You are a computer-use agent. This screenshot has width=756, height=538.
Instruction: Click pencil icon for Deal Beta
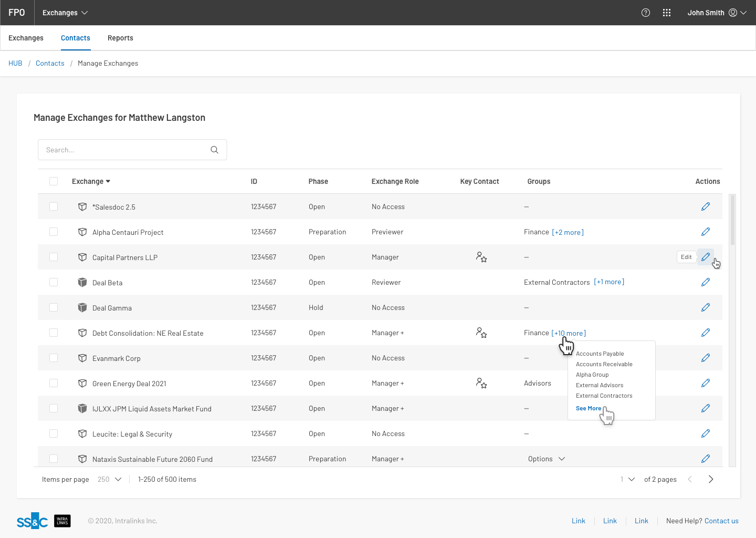[x=706, y=282]
